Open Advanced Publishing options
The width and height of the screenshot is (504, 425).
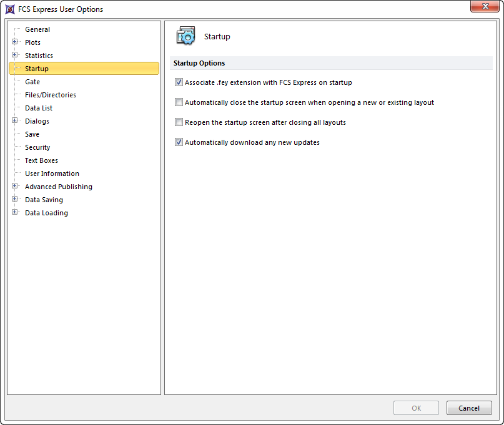59,187
